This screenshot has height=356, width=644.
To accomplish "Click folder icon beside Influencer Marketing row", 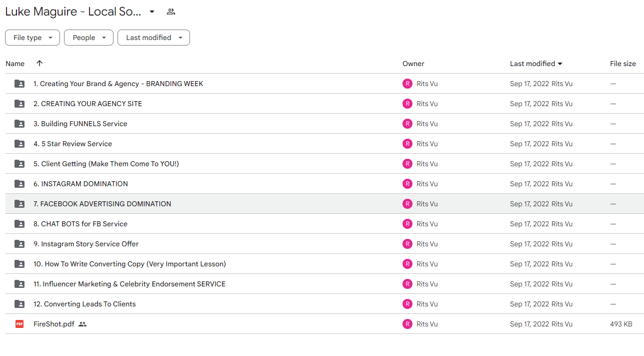I will point(19,284).
